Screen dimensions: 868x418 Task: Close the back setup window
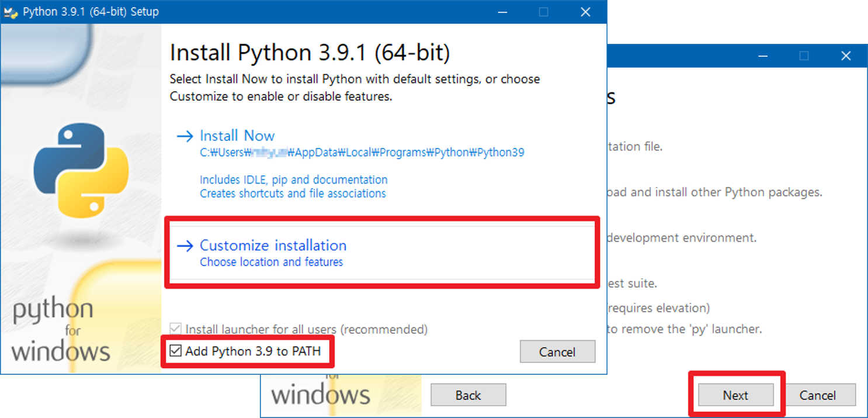(846, 56)
